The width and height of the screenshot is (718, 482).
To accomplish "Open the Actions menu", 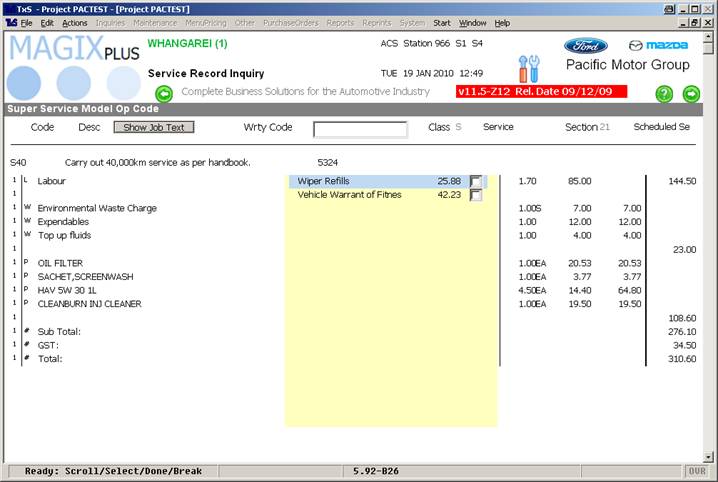I will 74,22.
